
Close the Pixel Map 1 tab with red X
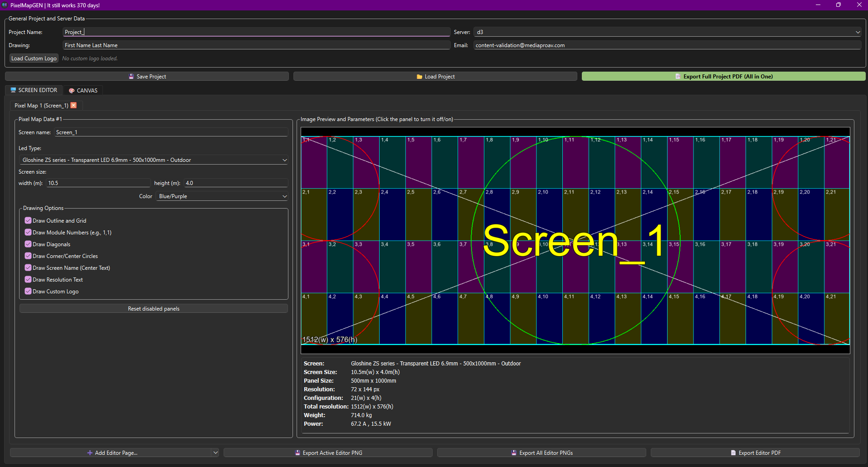point(73,105)
